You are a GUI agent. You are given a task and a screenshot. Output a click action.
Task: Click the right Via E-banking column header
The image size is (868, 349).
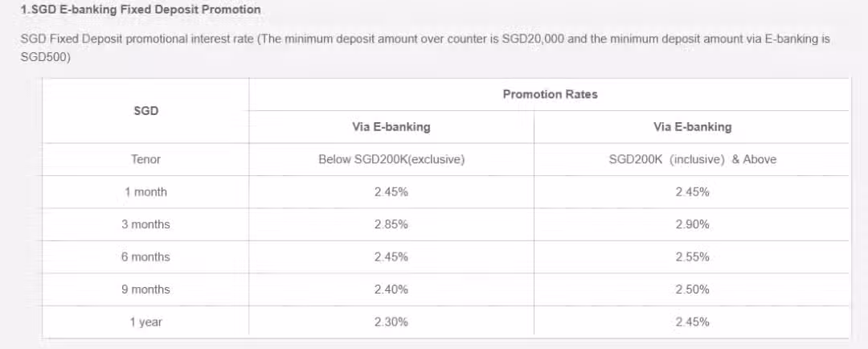692,127
